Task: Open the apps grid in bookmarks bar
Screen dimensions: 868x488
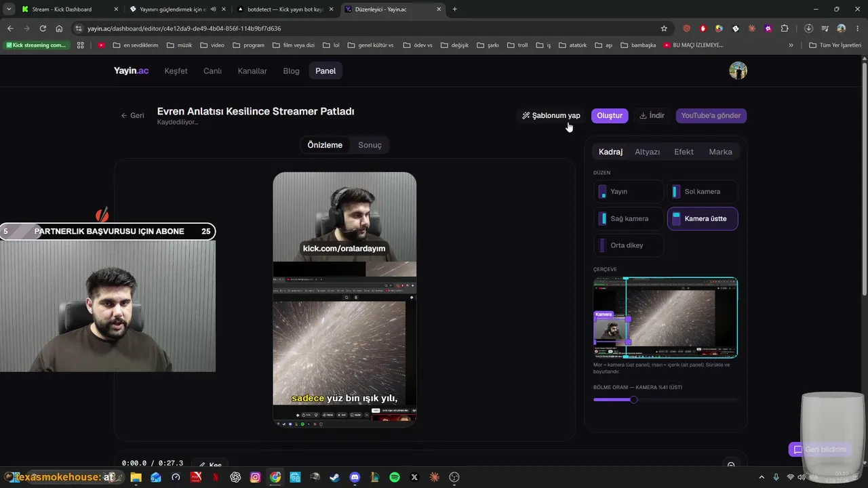Action: 80,45
